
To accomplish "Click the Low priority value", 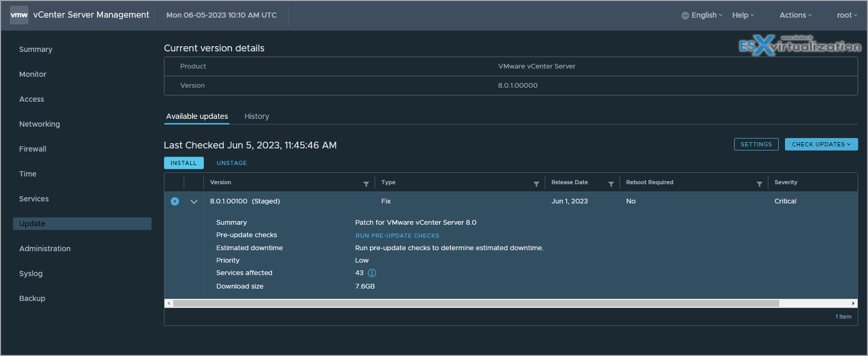I will coord(362,261).
